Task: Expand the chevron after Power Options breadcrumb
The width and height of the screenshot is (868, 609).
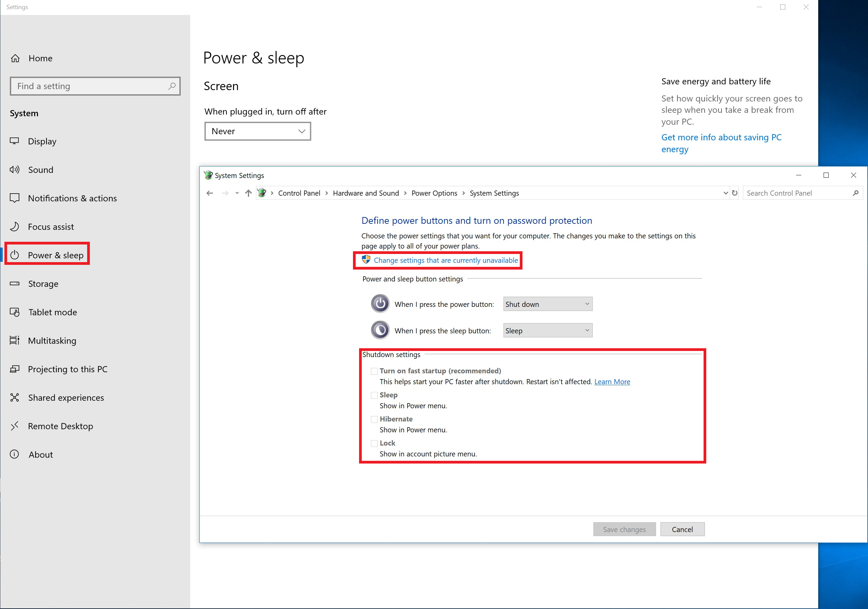Action: pyautogui.click(x=463, y=193)
